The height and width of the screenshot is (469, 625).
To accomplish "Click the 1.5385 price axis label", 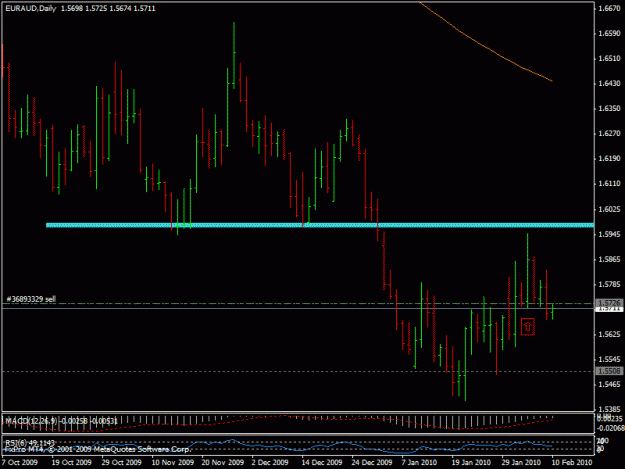I will (609, 409).
